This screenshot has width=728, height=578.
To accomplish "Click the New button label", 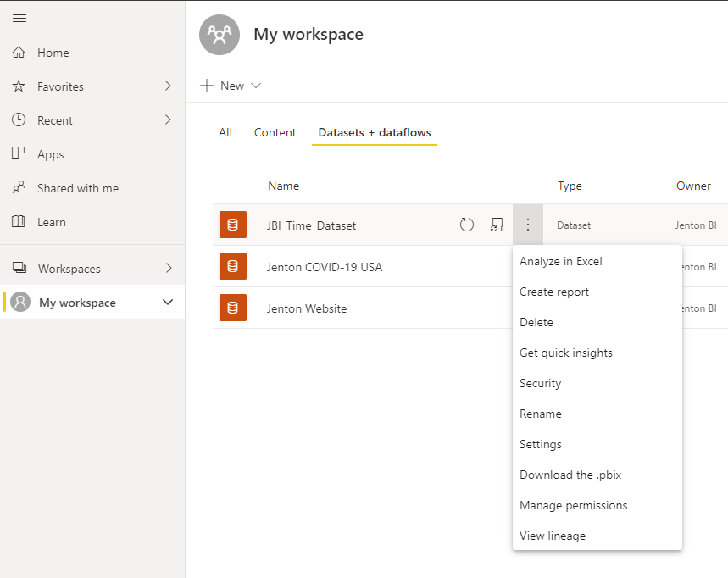I will click(x=232, y=86).
